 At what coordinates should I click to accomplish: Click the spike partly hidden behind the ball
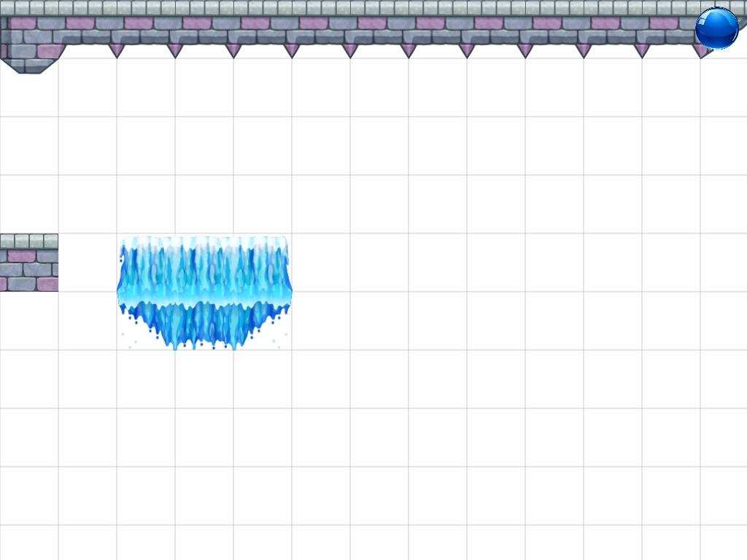700,51
